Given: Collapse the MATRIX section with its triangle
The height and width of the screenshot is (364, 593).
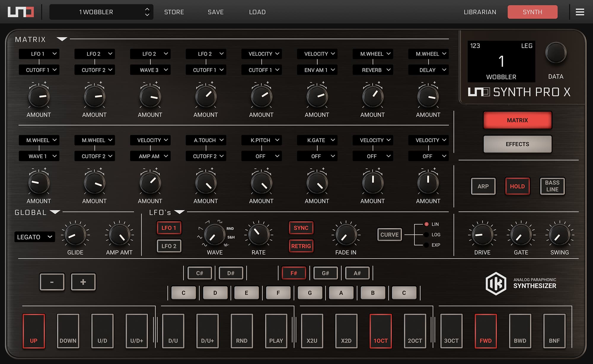Looking at the screenshot, I should tap(62, 39).
